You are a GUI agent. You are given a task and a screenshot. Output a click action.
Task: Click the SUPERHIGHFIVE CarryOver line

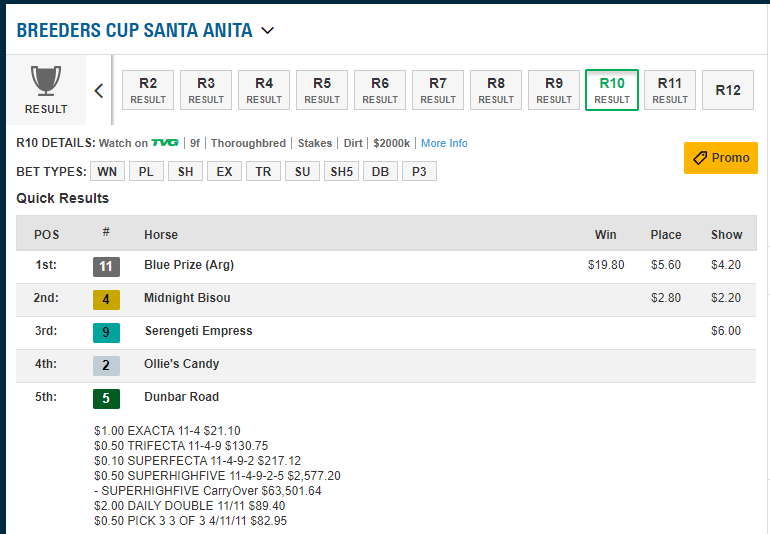click(208, 491)
